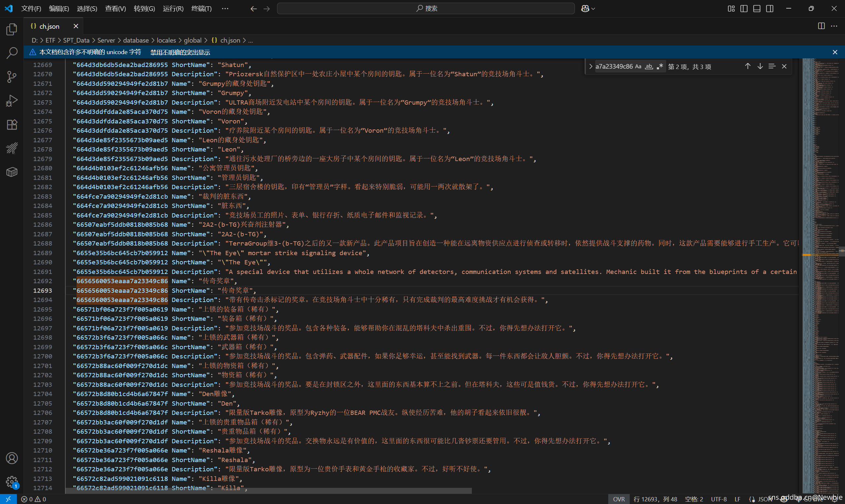Go forward with the right arrow
This screenshot has width=845, height=504.
(267, 9)
